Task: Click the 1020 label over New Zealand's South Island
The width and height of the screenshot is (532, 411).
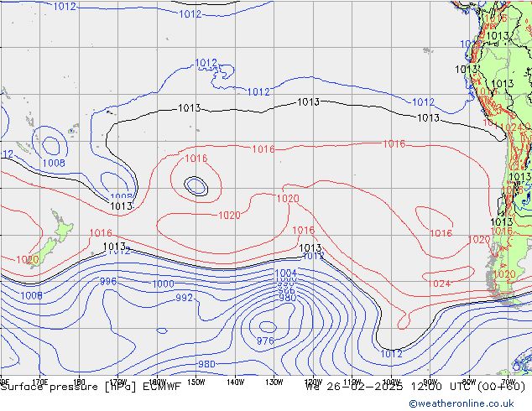Action: pyautogui.click(x=28, y=260)
